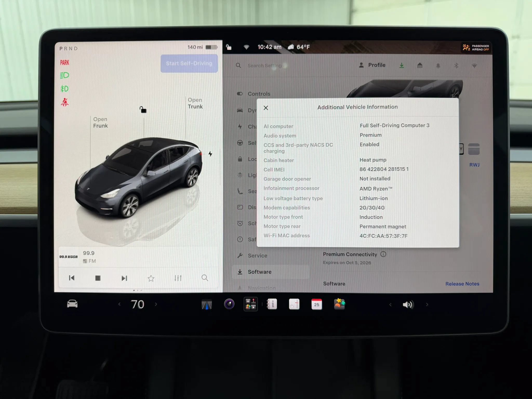Tap the lock icon in the status bar

pos(229,47)
